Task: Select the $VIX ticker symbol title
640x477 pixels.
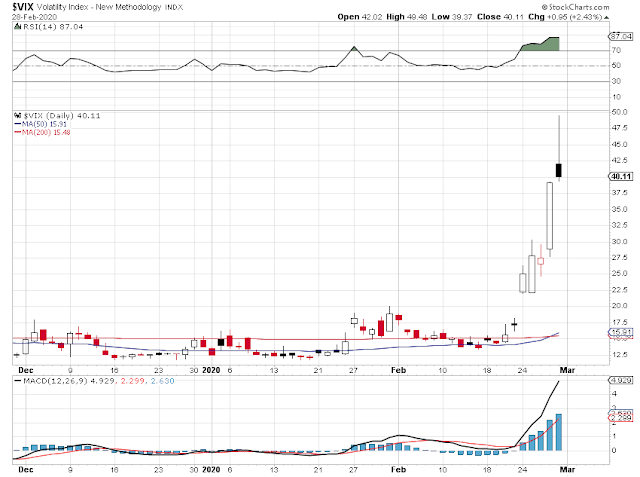Action: point(22,7)
